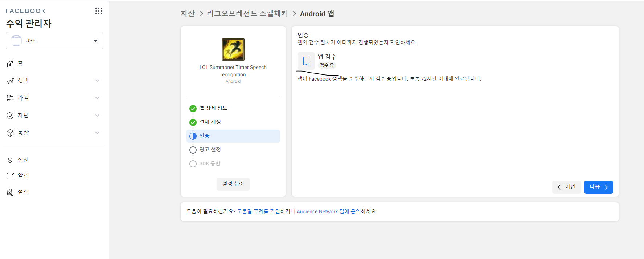This screenshot has height=259, width=644.
Task: Click the LOL Summoner Timer app icon
Action: pyautogui.click(x=233, y=49)
